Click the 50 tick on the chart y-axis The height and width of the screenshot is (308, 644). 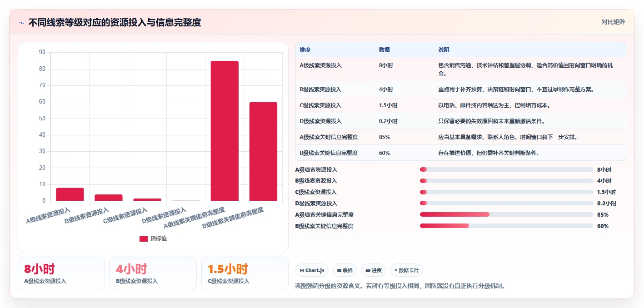coord(42,118)
